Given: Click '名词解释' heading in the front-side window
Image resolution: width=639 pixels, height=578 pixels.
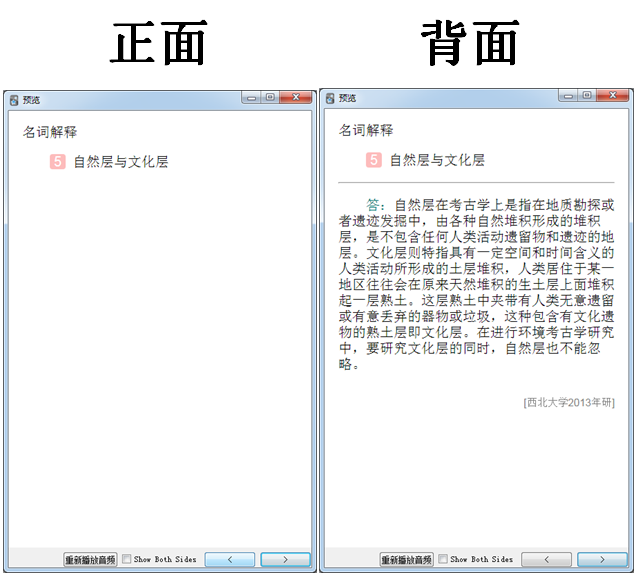Looking at the screenshot, I should tap(50, 132).
